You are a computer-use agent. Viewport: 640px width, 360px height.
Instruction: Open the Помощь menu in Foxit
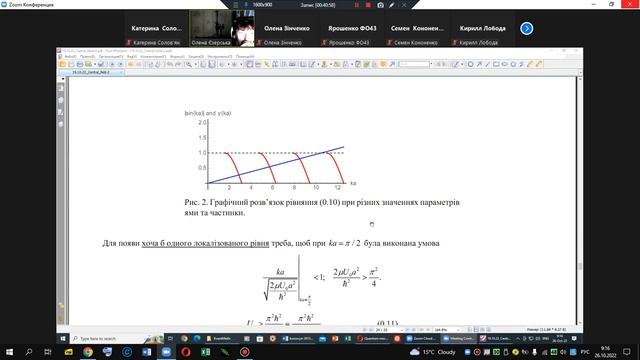point(245,57)
